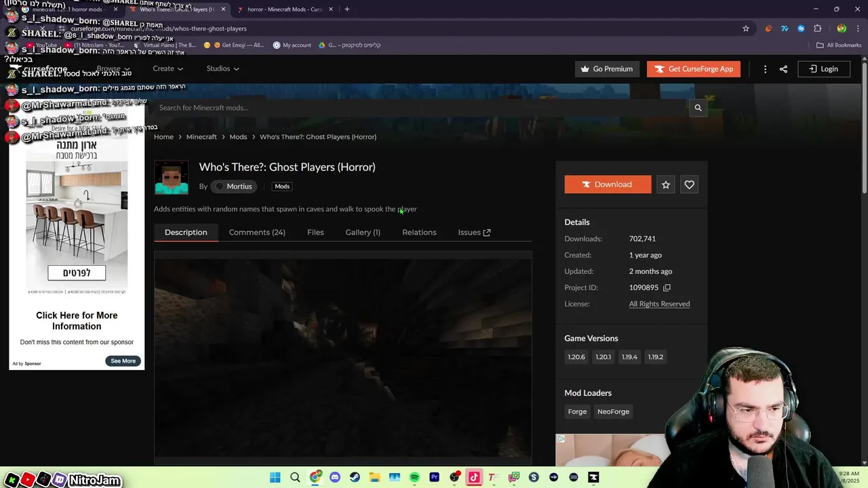The width and height of the screenshot is (868, 488).
Task: Click the See More ad button
Action: click(123, 361)
